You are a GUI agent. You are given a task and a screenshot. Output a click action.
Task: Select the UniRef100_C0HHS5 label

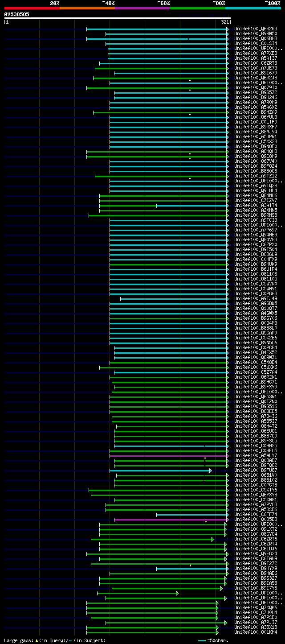tap(256, 446)
